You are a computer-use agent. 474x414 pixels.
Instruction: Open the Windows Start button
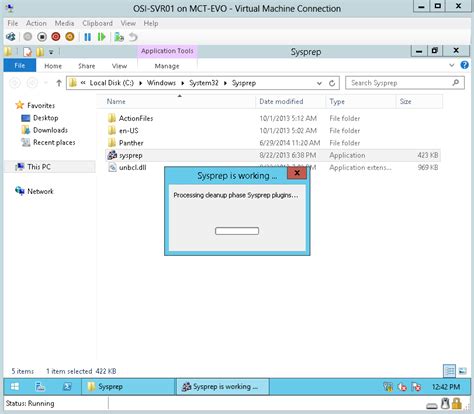[15, 387]
